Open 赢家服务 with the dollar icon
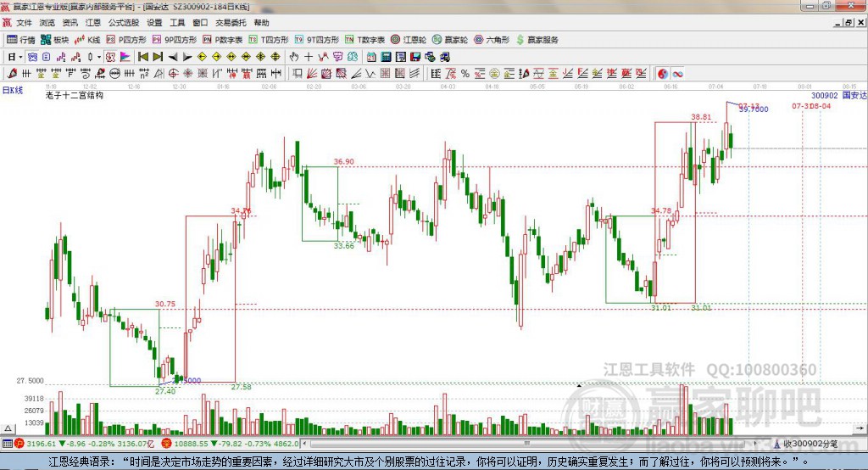This screenshot has height=470, width=868. [537, 40]
